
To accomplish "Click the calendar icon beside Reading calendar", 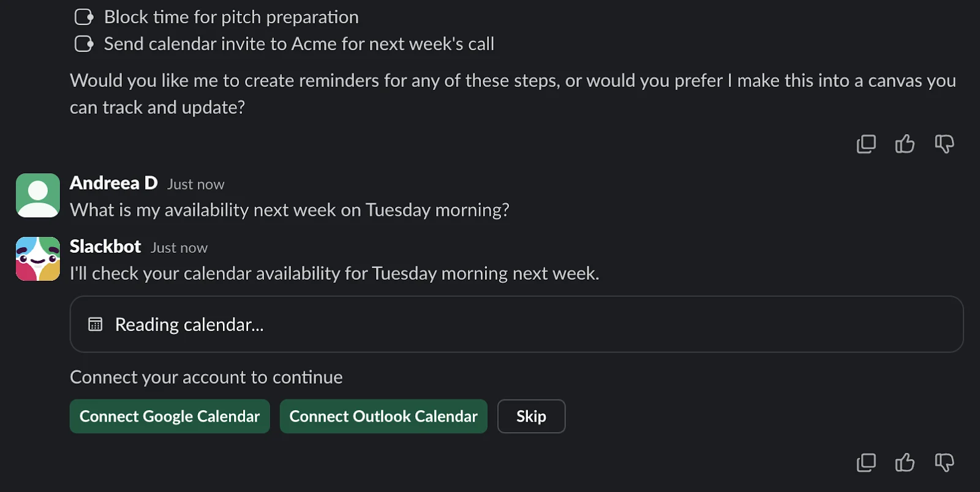I will [x=96, y=324].
